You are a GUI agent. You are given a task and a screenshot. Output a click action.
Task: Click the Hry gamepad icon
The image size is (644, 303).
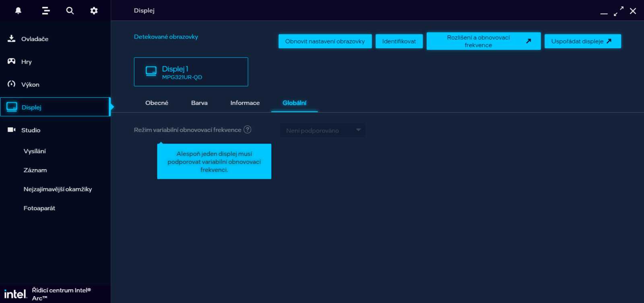11,61
